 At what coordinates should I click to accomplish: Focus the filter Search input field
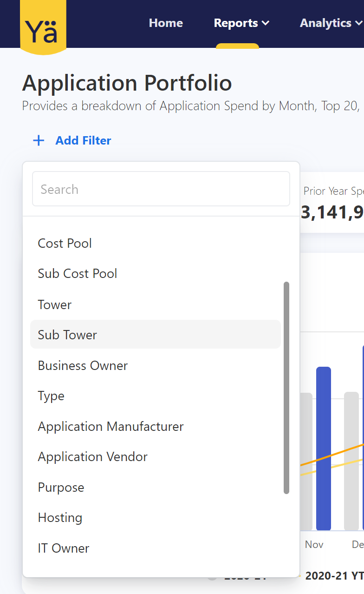[x=161, y=189]
